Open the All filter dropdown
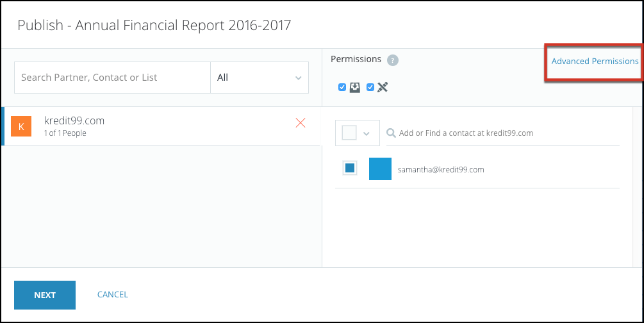Viewport: 644px width, 323px height. pos(260,78)
